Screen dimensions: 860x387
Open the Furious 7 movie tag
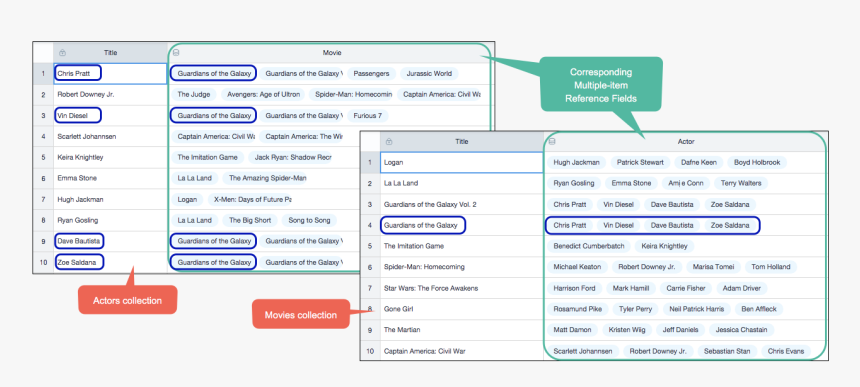(x=367, y=116)
